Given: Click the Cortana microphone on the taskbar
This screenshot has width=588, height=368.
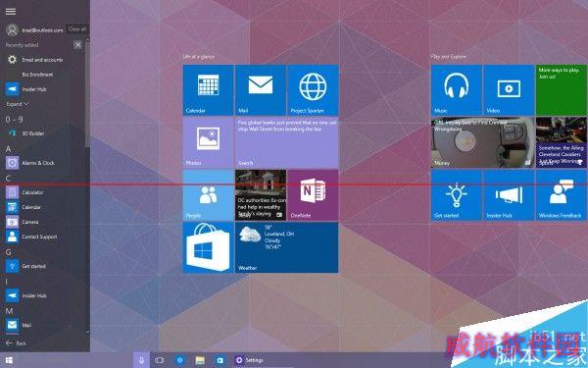Looking at the screenshot, I should tap(141, 360).
